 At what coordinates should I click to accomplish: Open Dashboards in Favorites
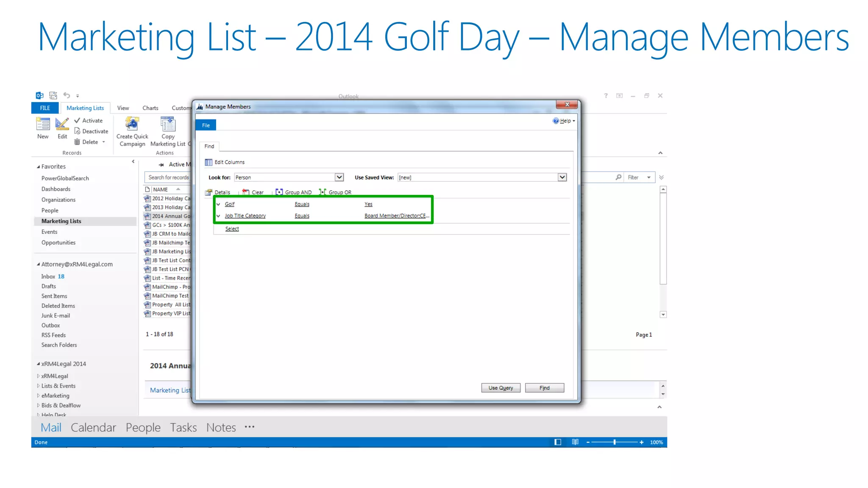coord(56,189)
